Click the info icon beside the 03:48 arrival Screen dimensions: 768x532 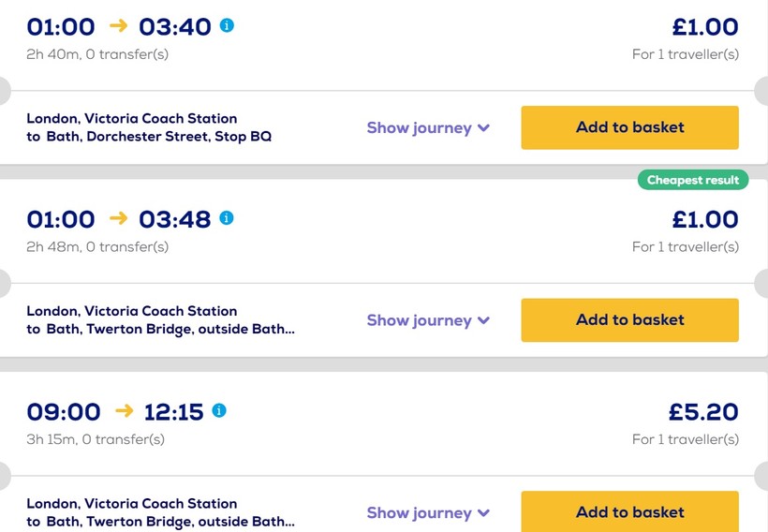(x=227, y=218)
